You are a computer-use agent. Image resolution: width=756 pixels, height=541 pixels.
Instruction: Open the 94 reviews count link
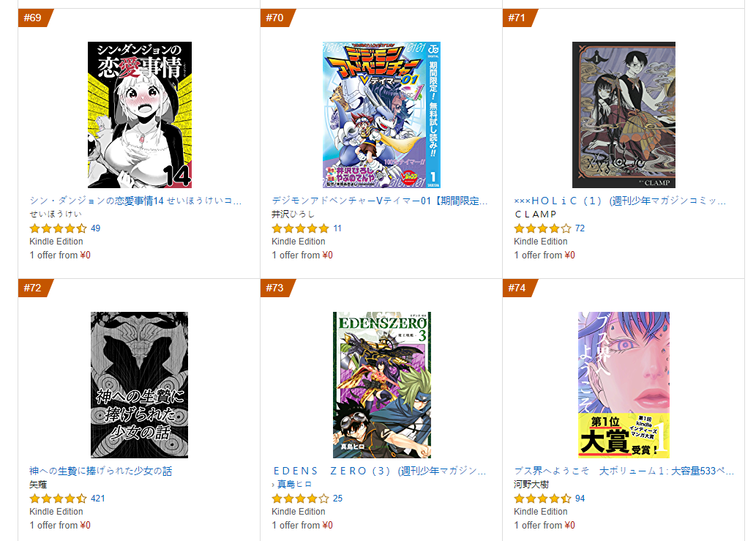(x=580, y=498)
